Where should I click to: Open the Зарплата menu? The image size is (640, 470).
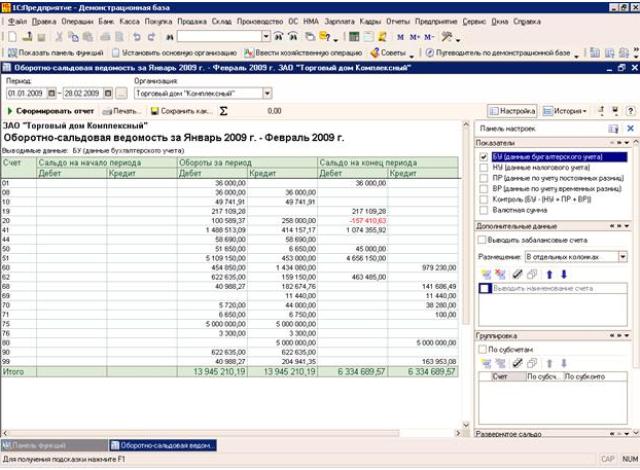point(339,21)
